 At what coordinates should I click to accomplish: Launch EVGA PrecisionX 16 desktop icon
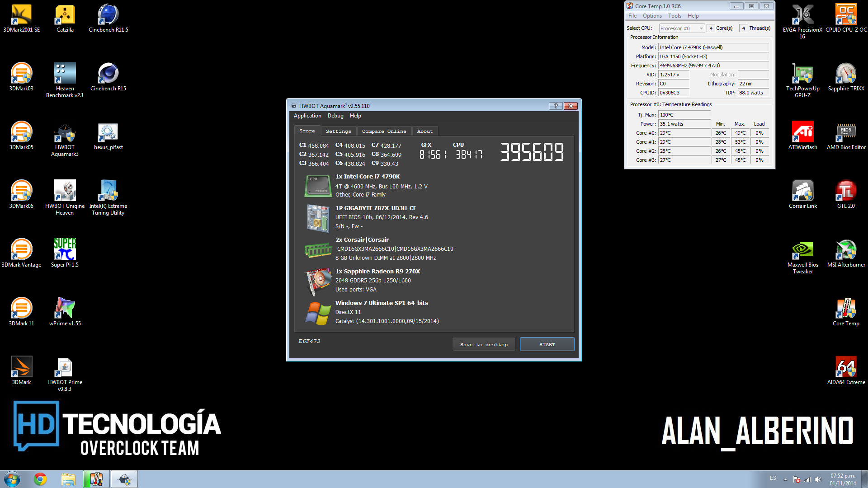click(x=802, y=21)
